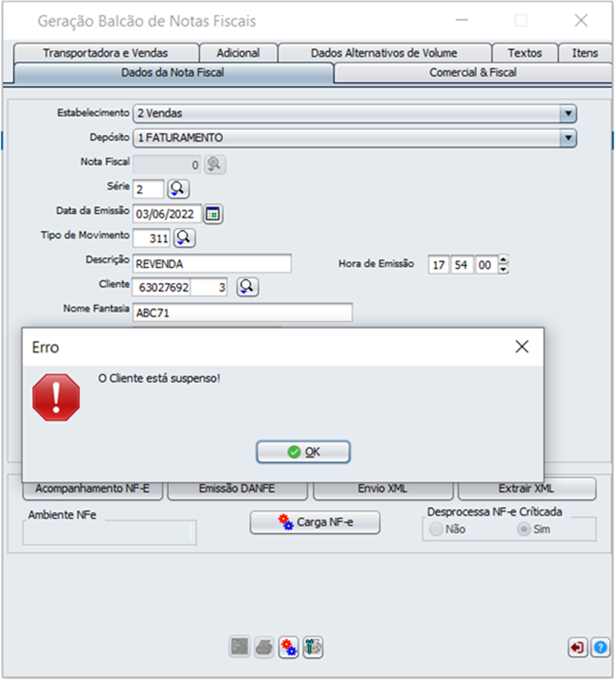Click the Cliente code field 63027692
The height and width of the screenshot is (681, 616).
pyautogui.click(x=162, y=287)
